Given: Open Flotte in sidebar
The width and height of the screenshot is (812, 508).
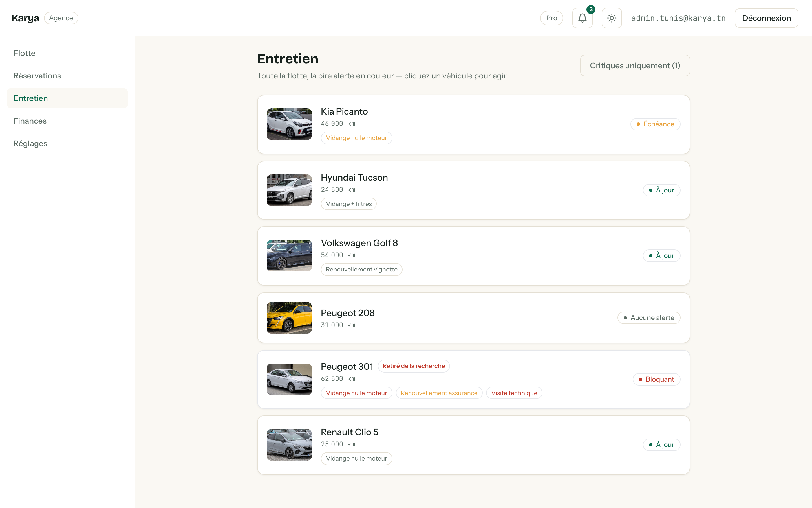Looking at the screenshot, I should 67,53.
